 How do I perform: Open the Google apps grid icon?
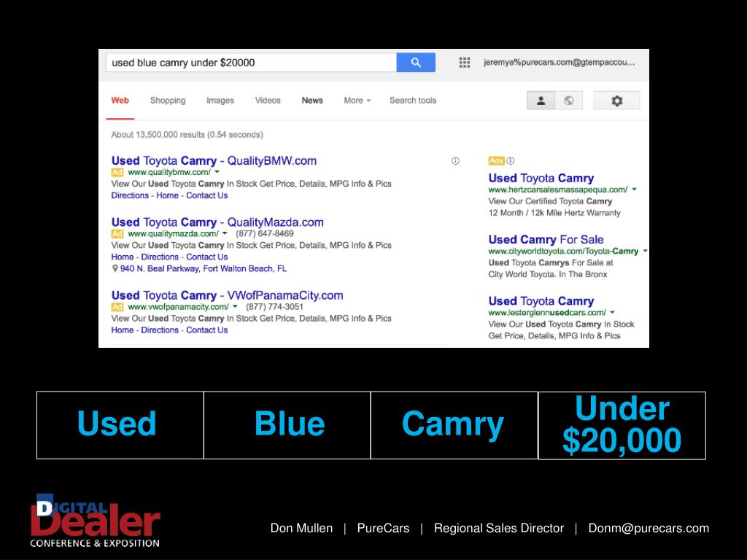[465, 63]
